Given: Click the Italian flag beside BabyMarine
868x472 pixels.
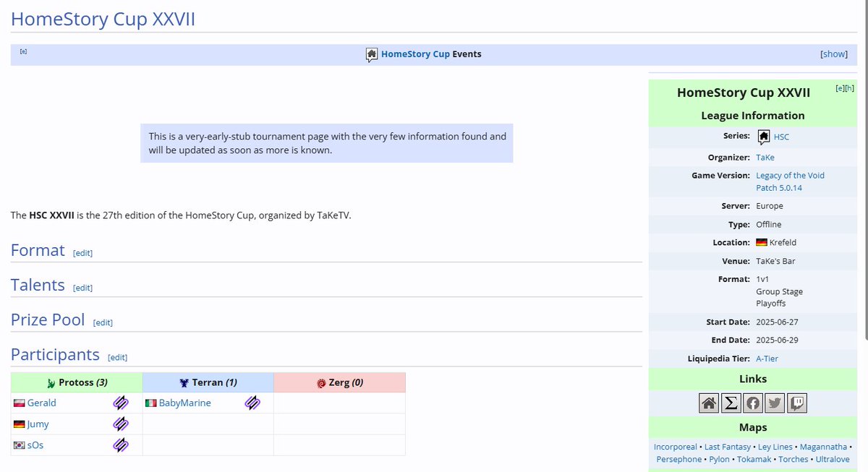Looking at the screenshot, I should point(151,403).
